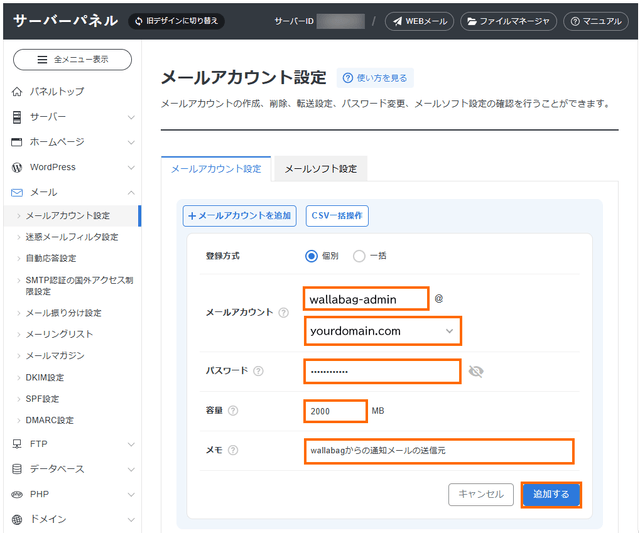Open SMTP認証の国外アクセス制限設定 in sidebar
This screenshot has width=640, height=533.
pyautogui.click(x=79, y=286)
